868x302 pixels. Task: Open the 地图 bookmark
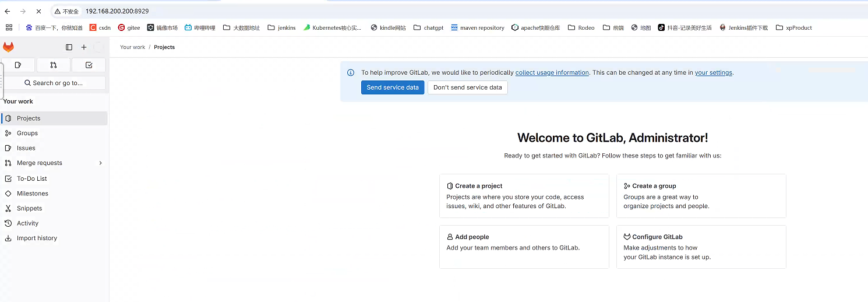pyautogui.click(x=641, y=27)
